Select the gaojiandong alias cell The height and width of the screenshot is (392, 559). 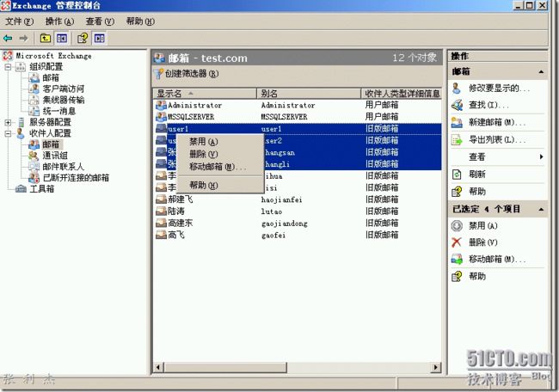click(x=284, y=224)
